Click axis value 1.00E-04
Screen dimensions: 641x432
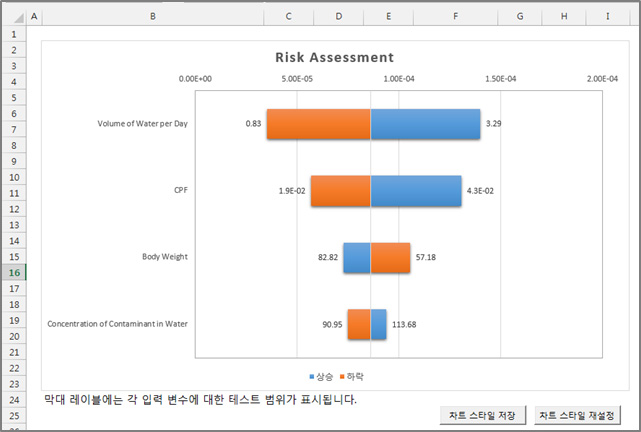(x=399, y=79)
